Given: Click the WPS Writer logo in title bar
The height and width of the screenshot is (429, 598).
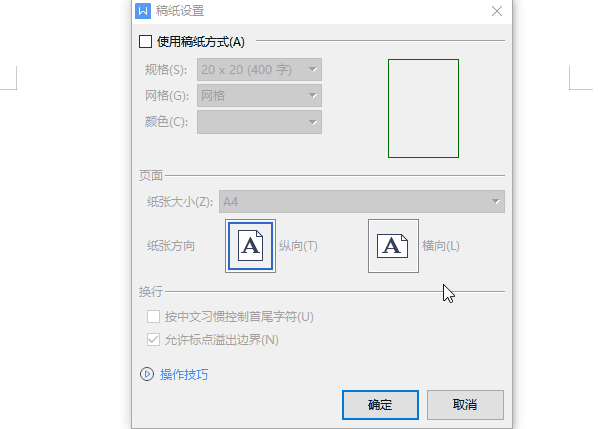Looking at the screenshot, I should pos(143,11).
